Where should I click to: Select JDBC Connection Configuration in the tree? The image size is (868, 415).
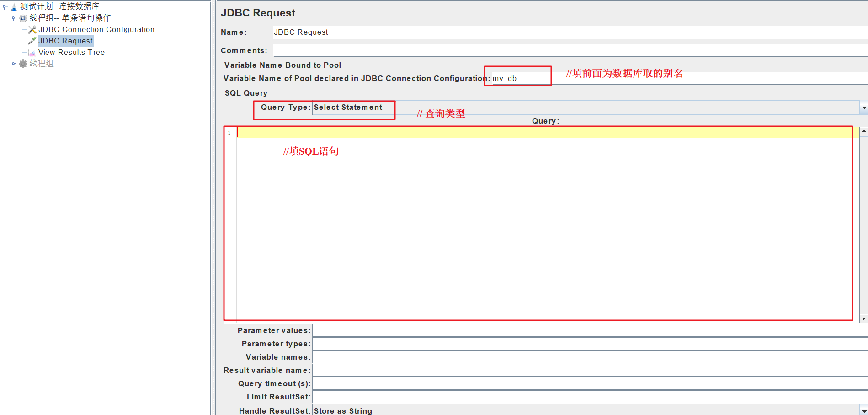point(96,30)
